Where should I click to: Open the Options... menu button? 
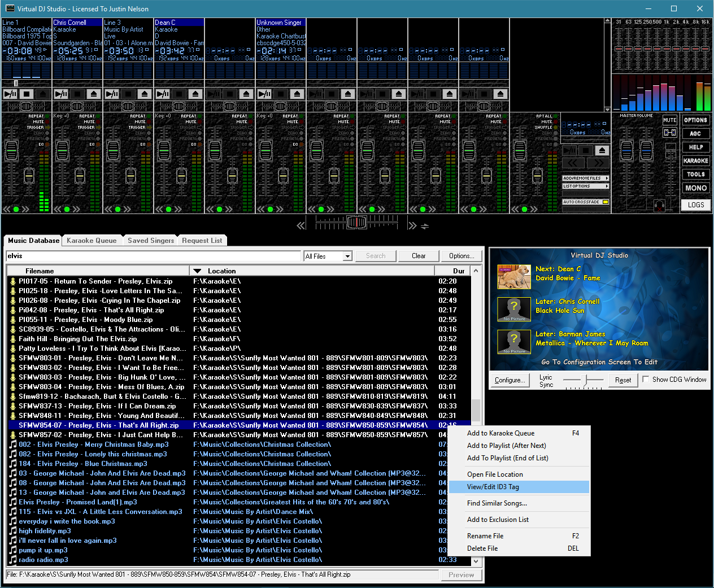click(462, 256)
